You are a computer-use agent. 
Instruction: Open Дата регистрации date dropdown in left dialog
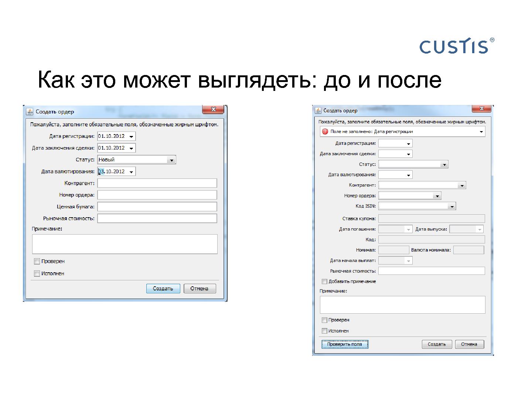[131, 136]
